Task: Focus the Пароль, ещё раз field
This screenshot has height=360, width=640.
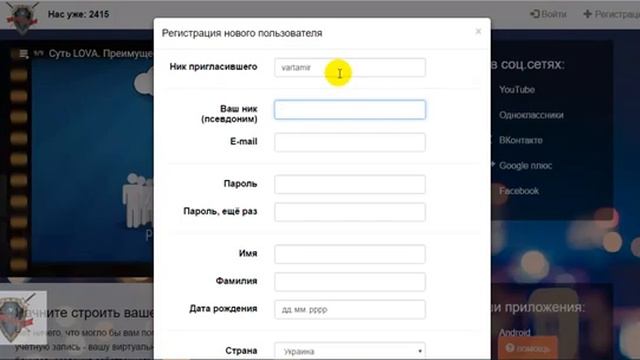Action: pyautogui.click(x=350, y=212)
